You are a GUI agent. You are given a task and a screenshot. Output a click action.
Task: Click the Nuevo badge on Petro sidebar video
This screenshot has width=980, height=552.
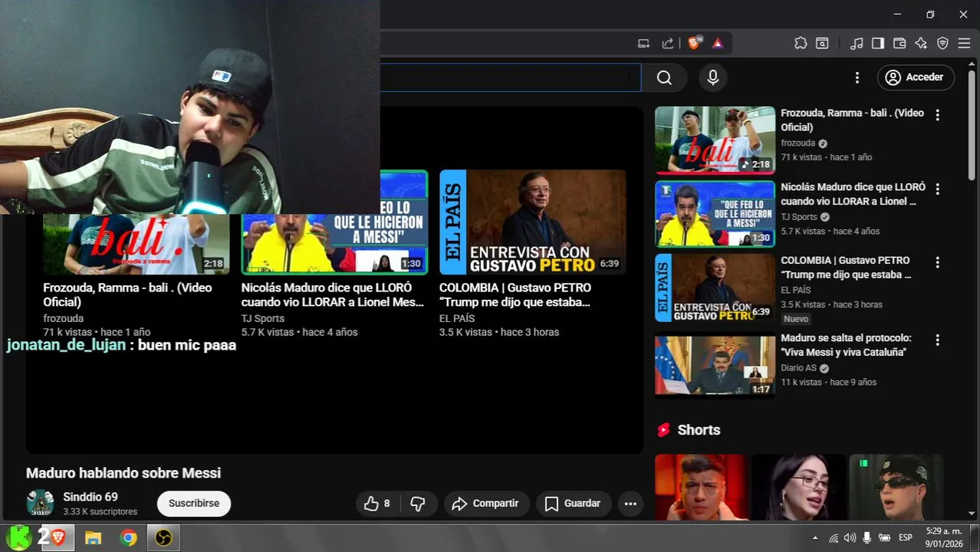796,319
